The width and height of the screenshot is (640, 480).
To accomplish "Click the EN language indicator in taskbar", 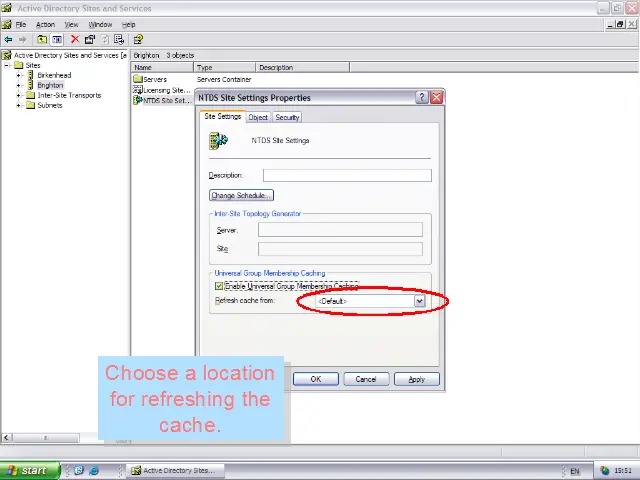I will (575, 471).
